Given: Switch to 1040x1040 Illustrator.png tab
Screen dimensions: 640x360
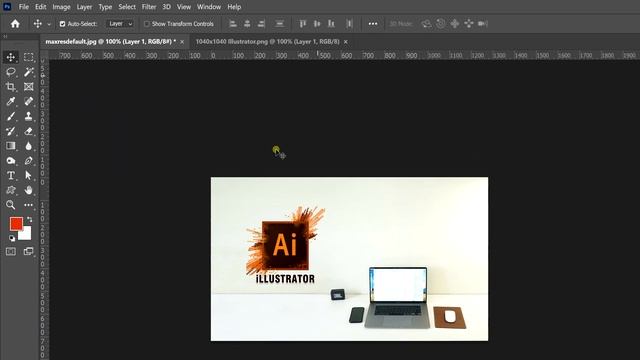Looking at the screenshot, I should tap(267, 42).
